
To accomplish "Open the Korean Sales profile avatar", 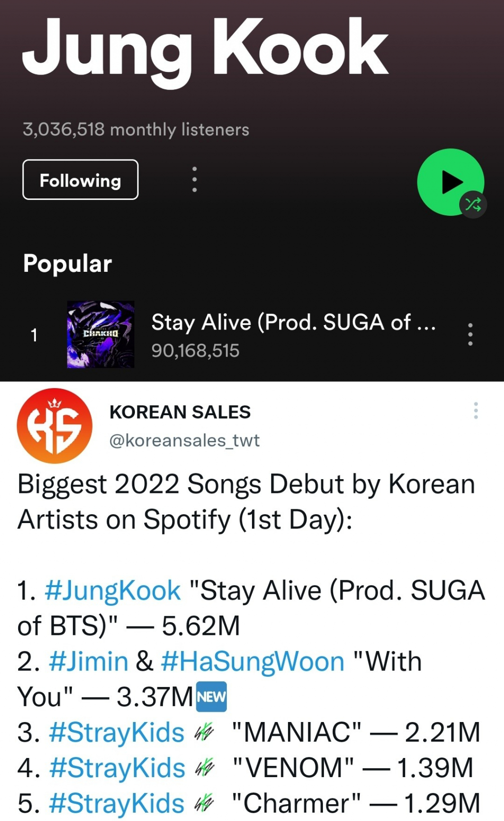I will 55,426.
